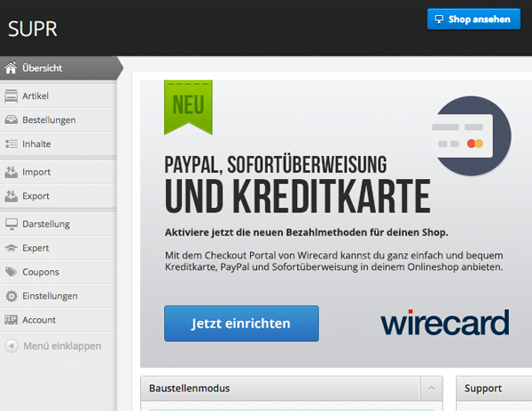Click the list icon beside Inhalte
The height and width of the screenshot is (411, 532).
(12, 144)
